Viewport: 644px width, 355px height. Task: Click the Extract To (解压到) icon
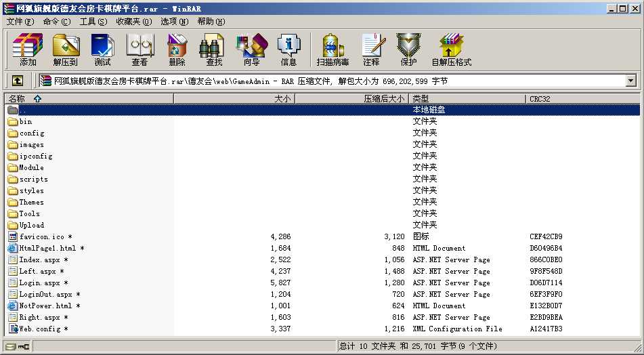[x=66, y=45]
